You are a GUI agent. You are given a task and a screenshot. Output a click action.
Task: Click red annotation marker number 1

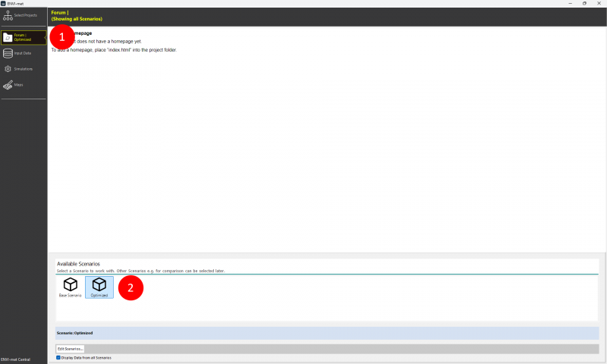pyautogui.click(x=61, y=36)
